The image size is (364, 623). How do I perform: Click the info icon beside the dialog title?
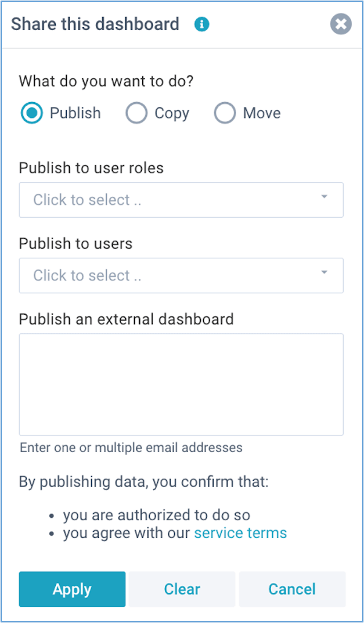202,24
